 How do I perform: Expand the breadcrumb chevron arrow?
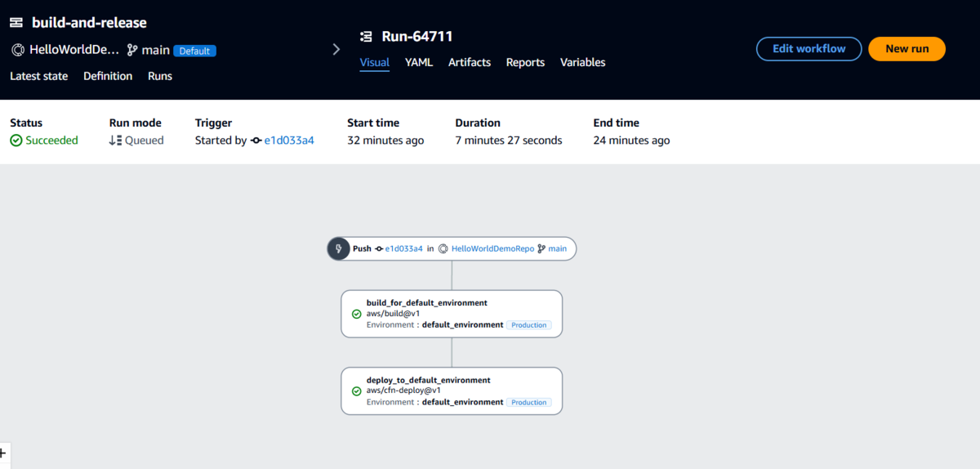click(x=336, y=49)
